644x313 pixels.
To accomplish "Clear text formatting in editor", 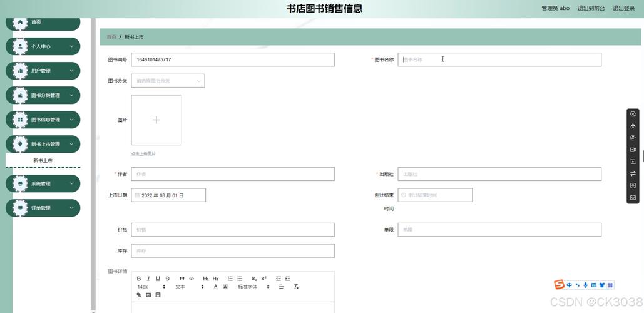I will (296, 287).
